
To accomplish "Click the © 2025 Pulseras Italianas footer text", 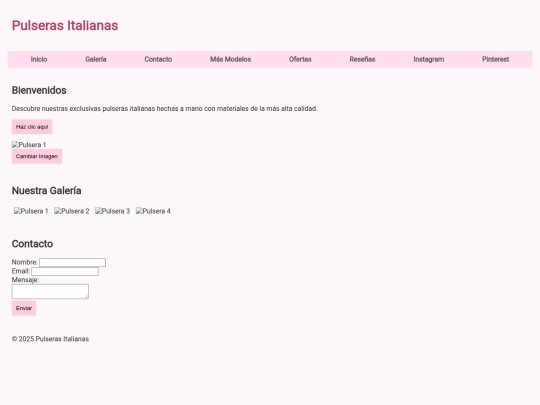I will pyautogui.click(x=50, y=339).
